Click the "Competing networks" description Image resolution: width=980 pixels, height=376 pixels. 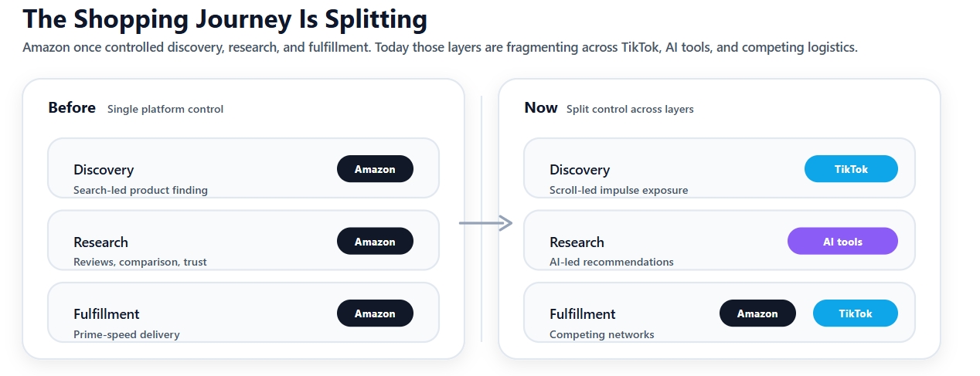(x=601, y=334)
